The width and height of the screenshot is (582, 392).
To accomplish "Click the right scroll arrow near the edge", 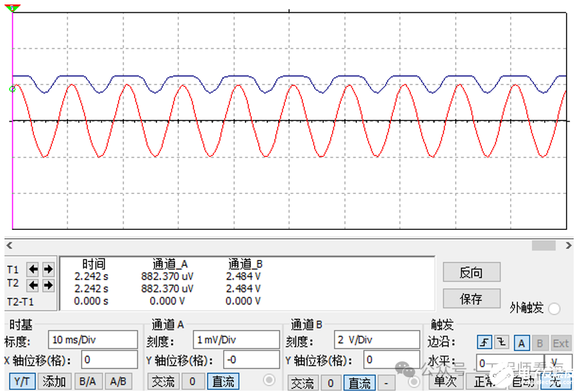I will [x=568, y=245].
